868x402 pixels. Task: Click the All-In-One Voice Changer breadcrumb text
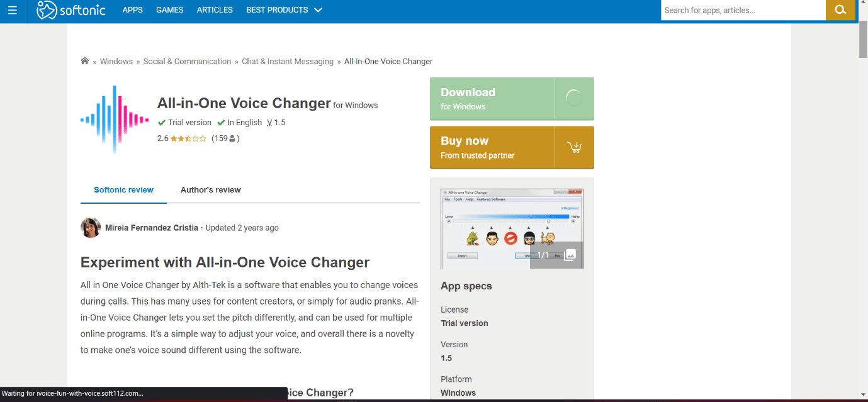point(388,62)
